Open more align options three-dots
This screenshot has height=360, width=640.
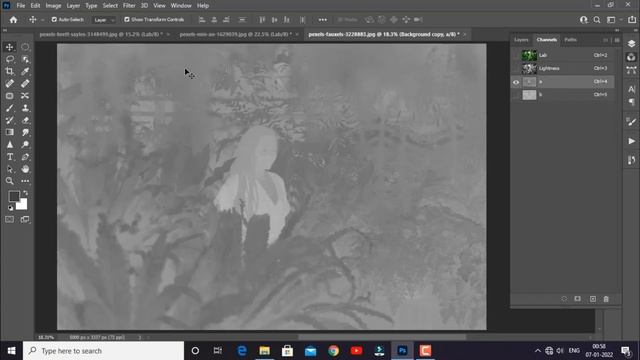click(322, 20)
